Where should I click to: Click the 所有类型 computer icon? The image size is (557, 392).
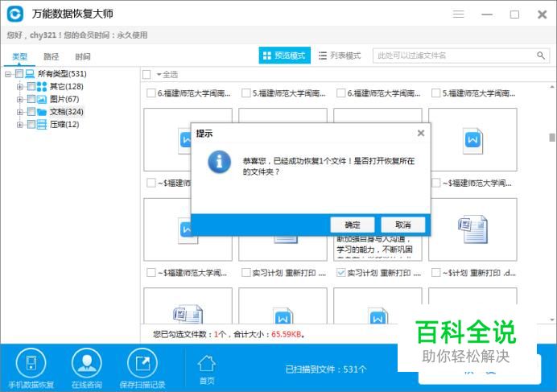coord(30,73)
